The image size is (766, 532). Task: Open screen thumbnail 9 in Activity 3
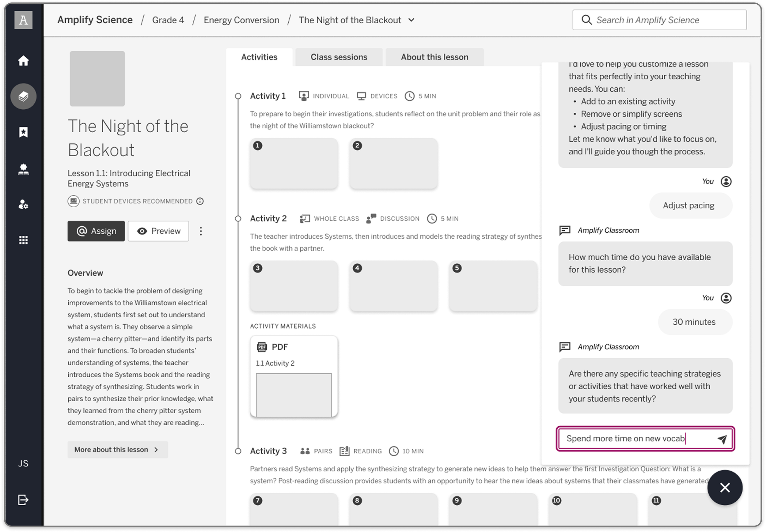(493, 509)
